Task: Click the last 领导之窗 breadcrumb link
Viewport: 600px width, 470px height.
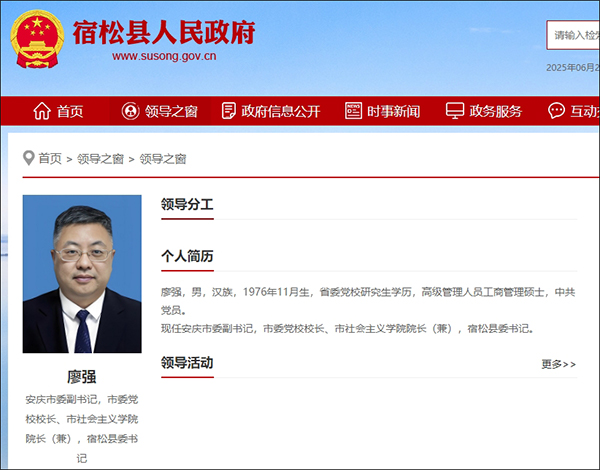Action: click(x=163, y=158)
